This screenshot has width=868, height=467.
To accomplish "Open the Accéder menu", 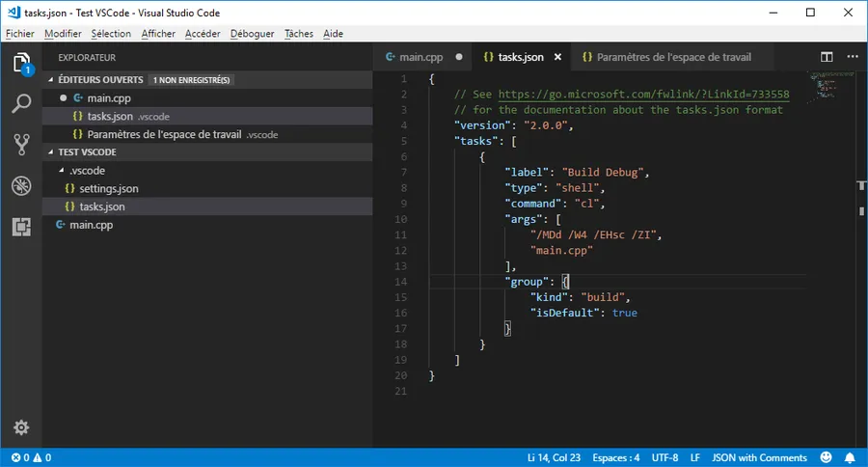I will (x=203, y=34).
